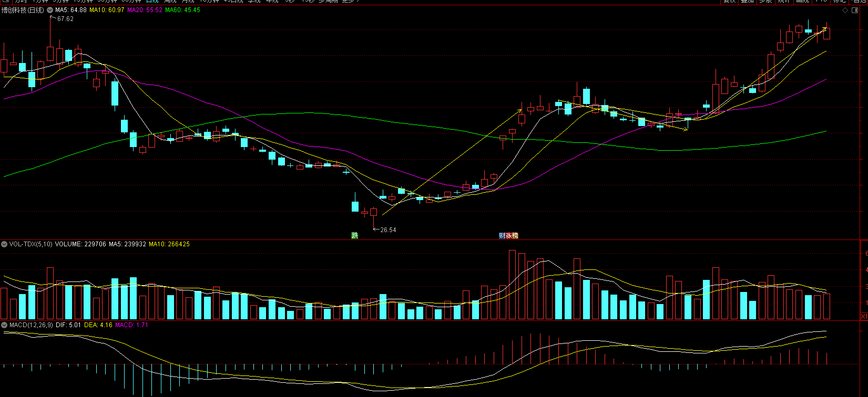Screen dimensions: 868x397
Task: Click the 67.62 high price label
Action: 65,19
